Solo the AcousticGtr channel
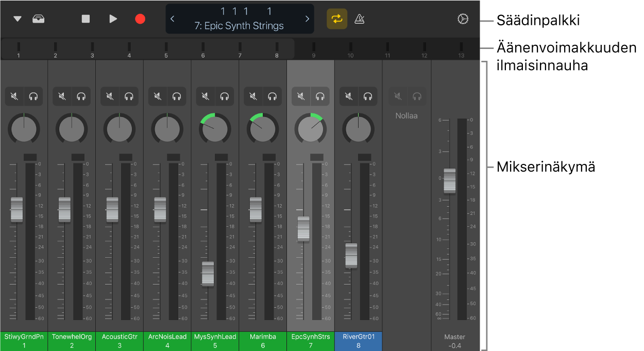The width and height of the screenshot is (644, 351). [x=129, y=96]
